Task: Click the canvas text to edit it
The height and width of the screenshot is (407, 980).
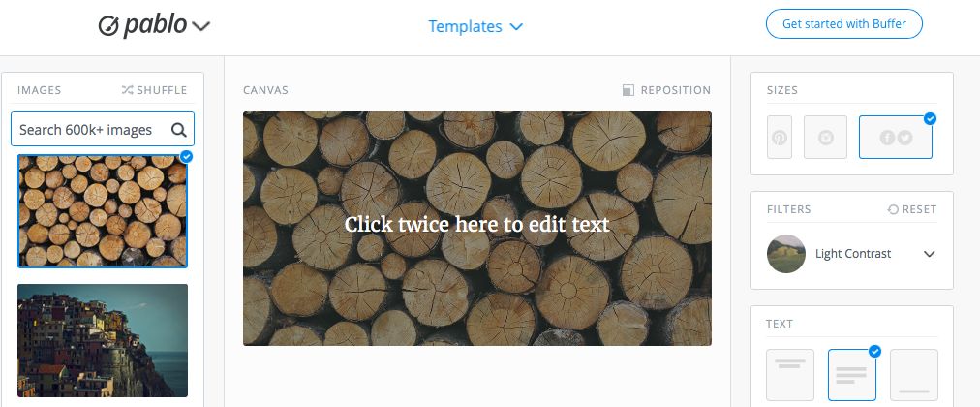Action: click(x=476, y=224)
